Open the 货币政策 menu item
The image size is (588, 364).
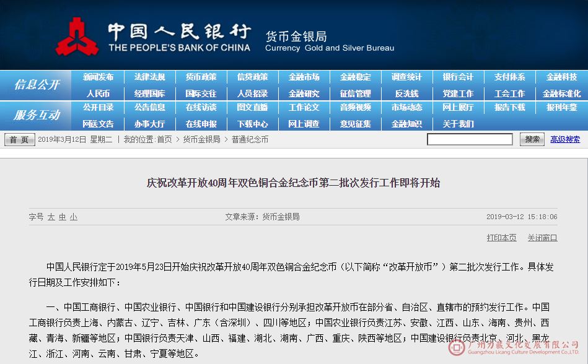(201, 77)
